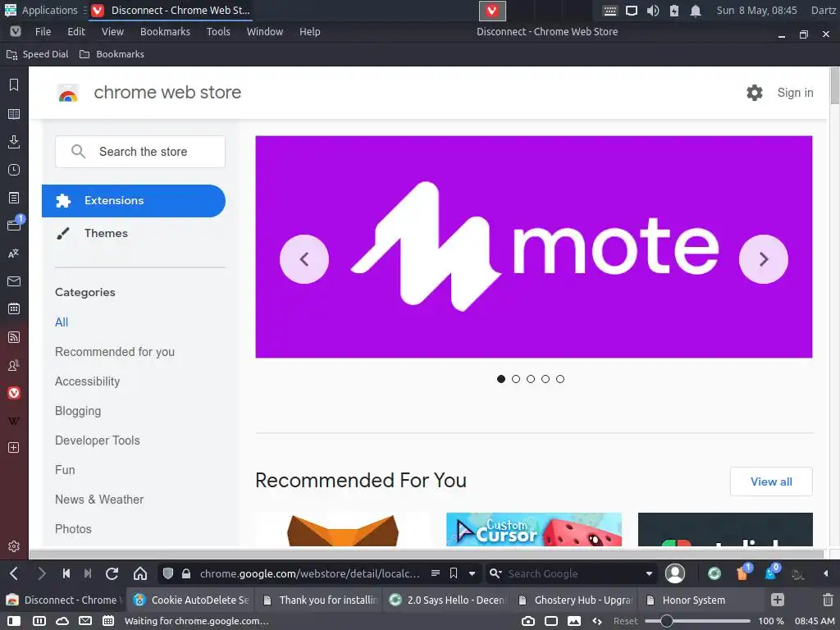Click the orange extension icon with badge

click(743, 573)
